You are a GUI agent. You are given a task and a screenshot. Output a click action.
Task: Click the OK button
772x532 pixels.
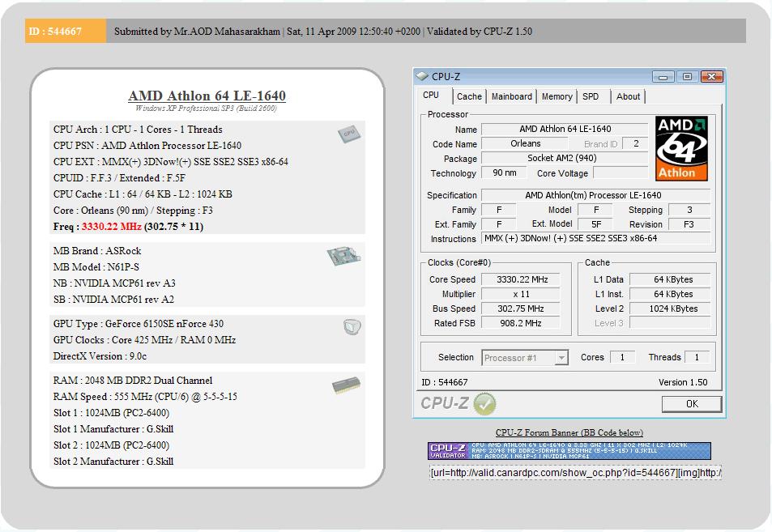click(692, 404)
